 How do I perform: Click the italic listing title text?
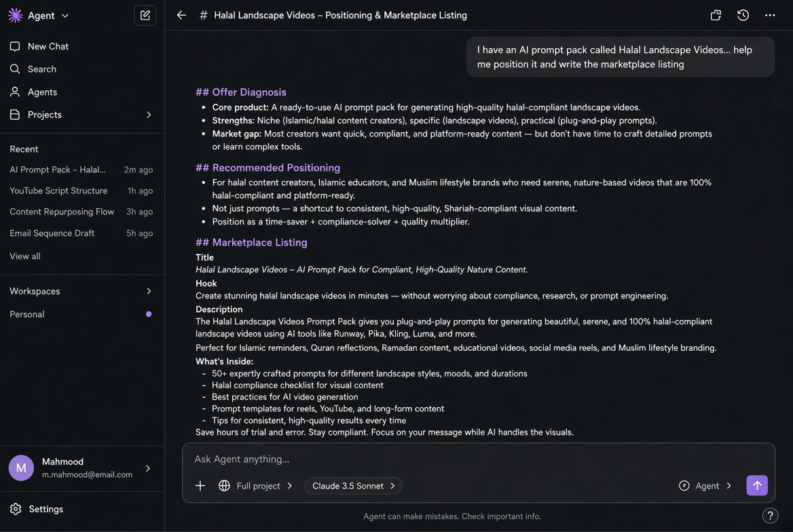(362, 269)
